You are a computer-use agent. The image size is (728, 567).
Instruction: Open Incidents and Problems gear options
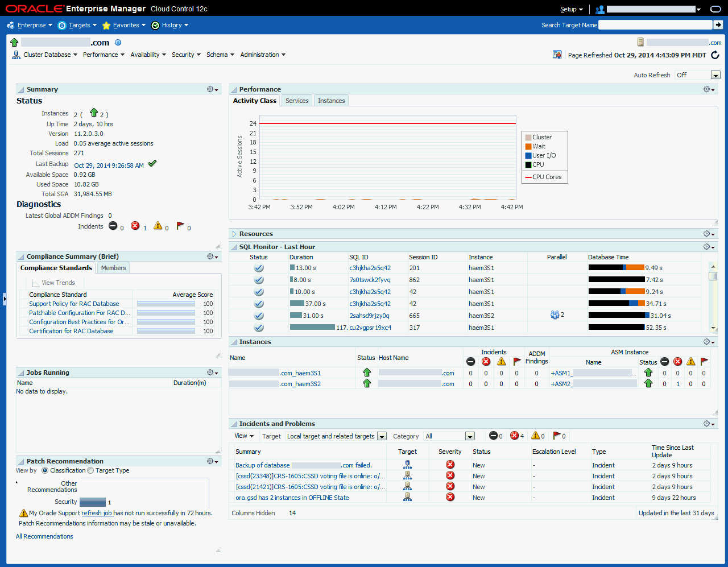tap(709, 424)
